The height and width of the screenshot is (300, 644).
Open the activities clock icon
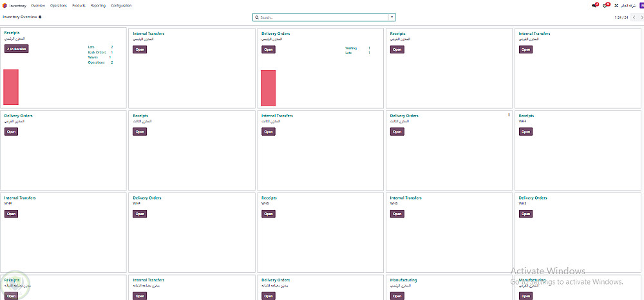click(x=605, y=5)
